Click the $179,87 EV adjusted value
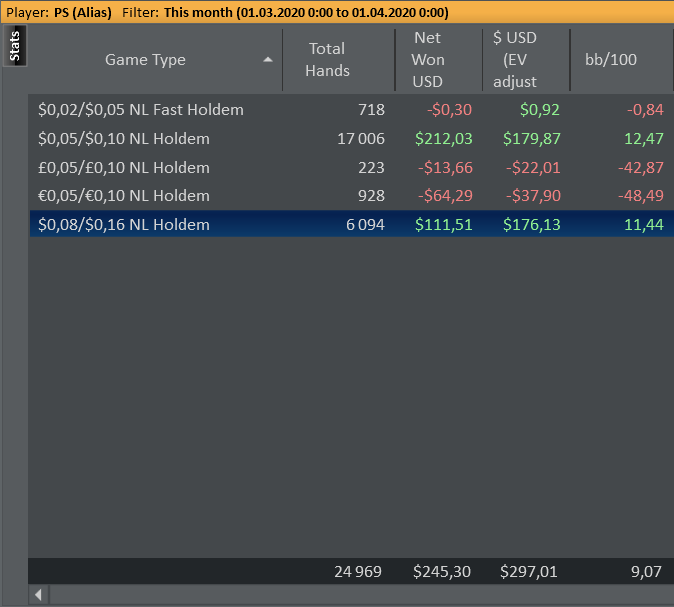Screen dimensions: 674x607 532,138
